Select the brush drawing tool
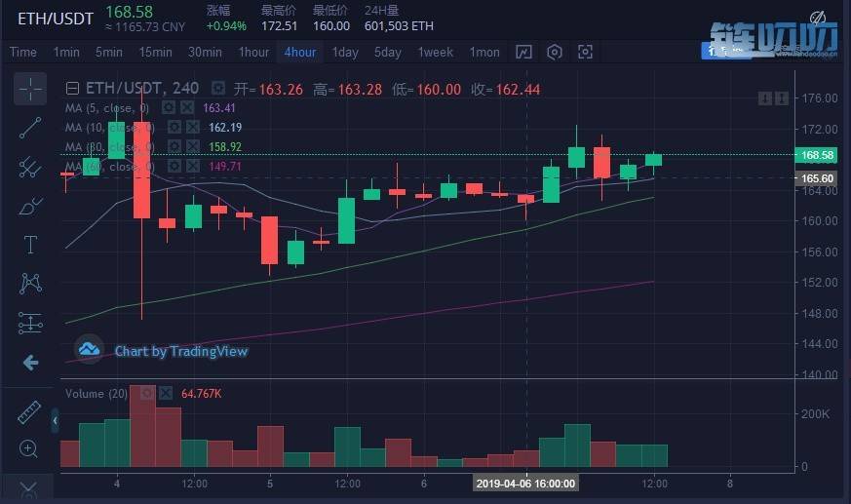The width and height of the screenshot is (851, 504). pyautogui.click(x=30, y=206)
